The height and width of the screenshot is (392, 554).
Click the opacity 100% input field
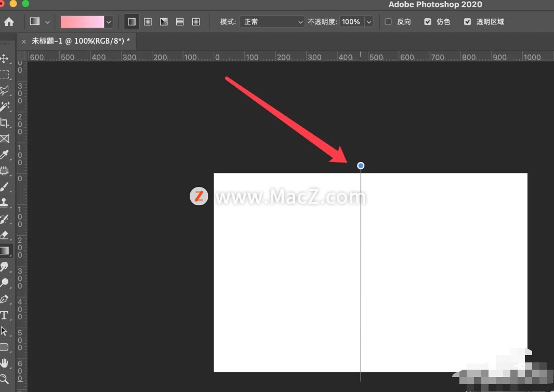tap(352, 22)
